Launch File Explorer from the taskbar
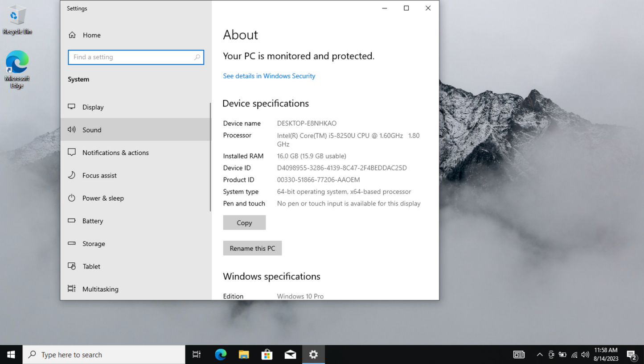644x364 pixels. pos(244,355)
